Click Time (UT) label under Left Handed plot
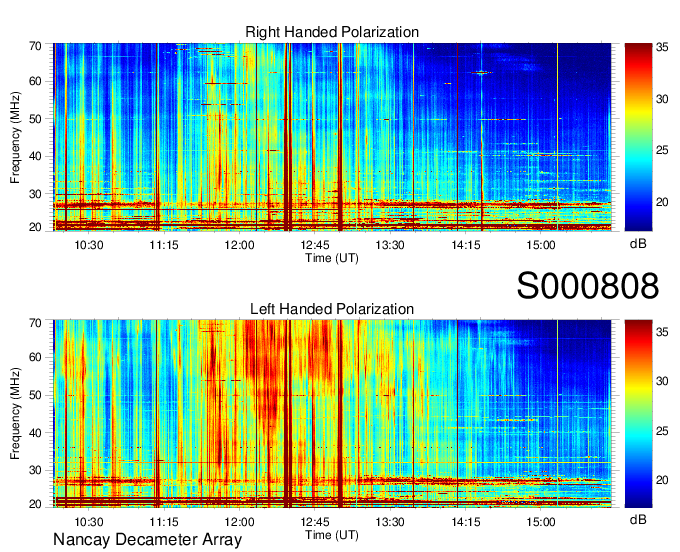The image size is (680, 552). click(332, 535)
